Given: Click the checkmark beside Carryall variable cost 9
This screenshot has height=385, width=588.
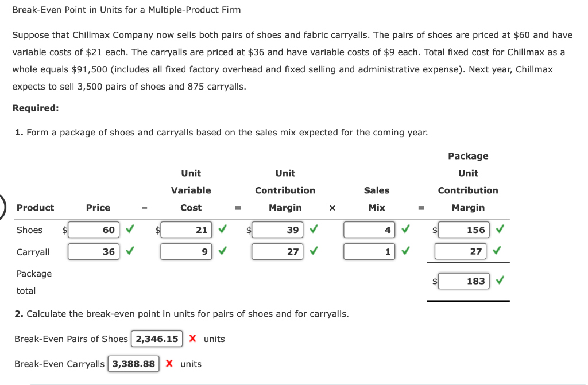Looking at the screenshot, I should click(x=223, y=251).
